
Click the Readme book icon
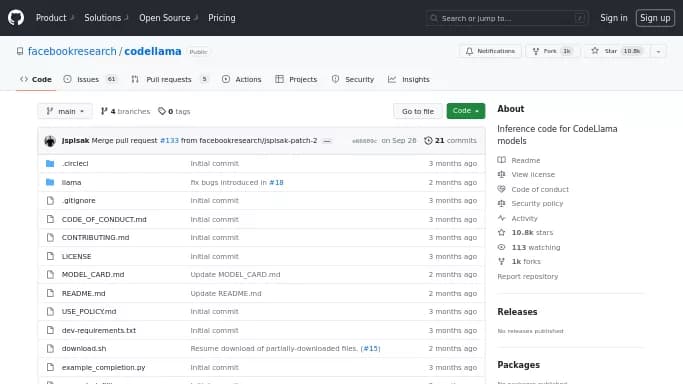[501, 160]
